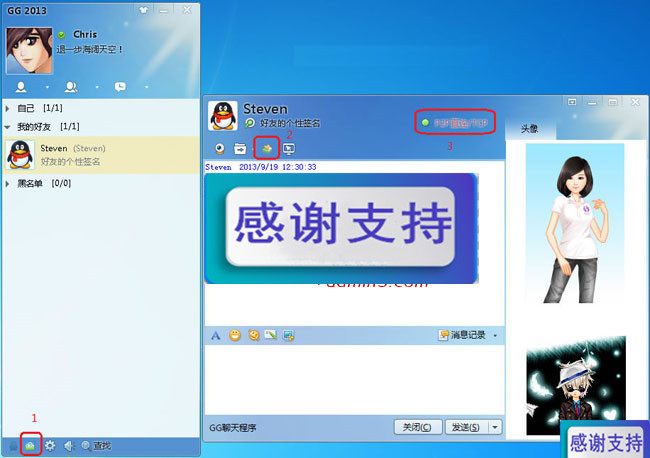Select Steven in the friend list
The height and width of the screenshot is (458, 650).
tap(101, 155)
